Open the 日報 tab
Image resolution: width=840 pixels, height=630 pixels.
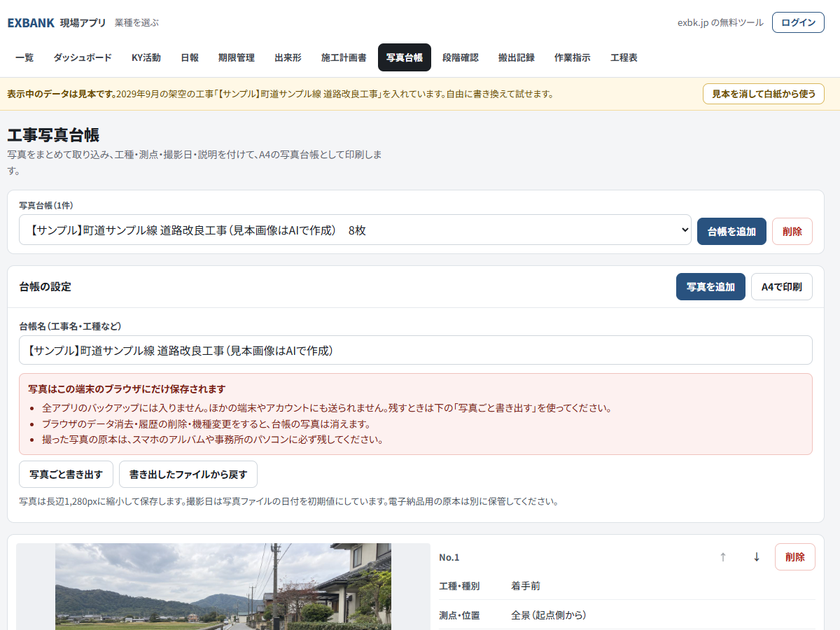[x=190, y=57]
